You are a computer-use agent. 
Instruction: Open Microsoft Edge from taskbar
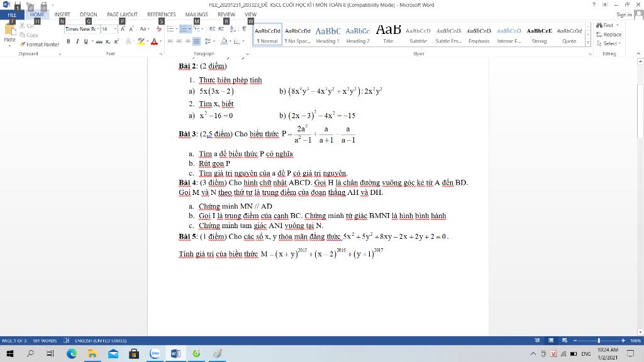point(72,353)
